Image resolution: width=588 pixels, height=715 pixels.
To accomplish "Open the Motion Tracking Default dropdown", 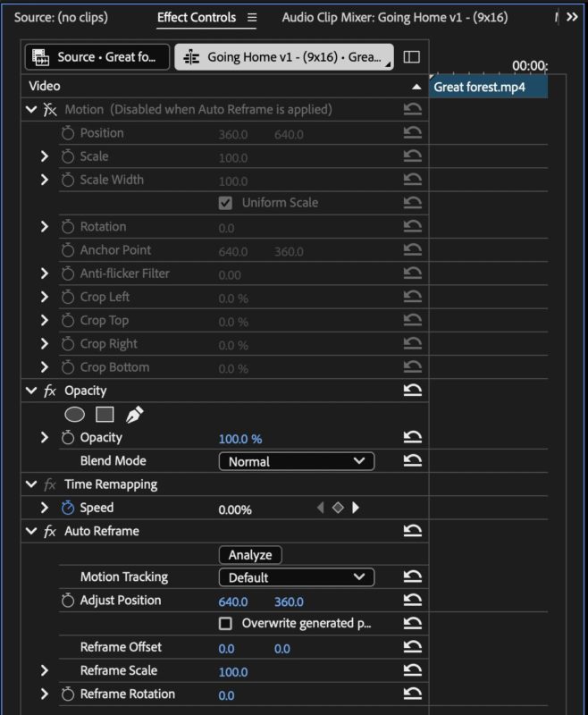I will click(297, 577).
